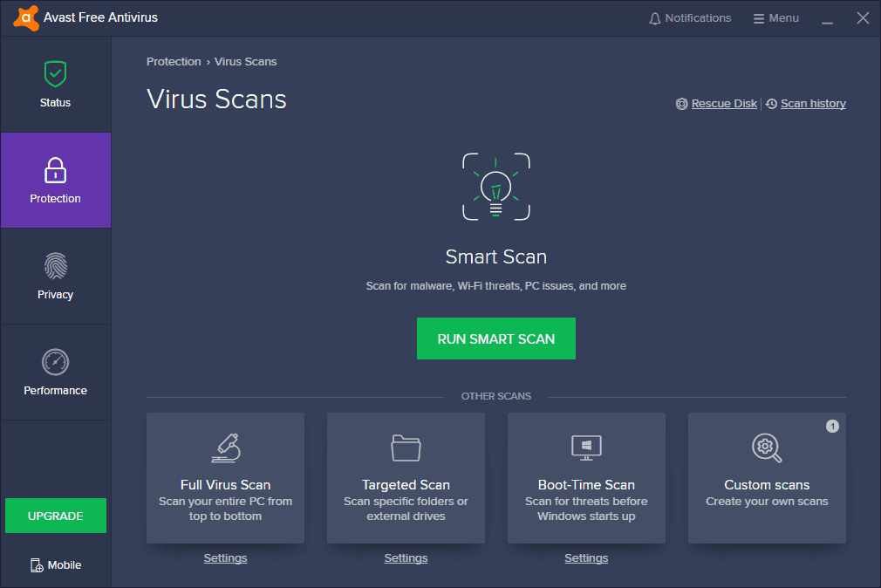Run a Smart Scan
Screen dimensions: 881x588
click(x=495, y=338)
